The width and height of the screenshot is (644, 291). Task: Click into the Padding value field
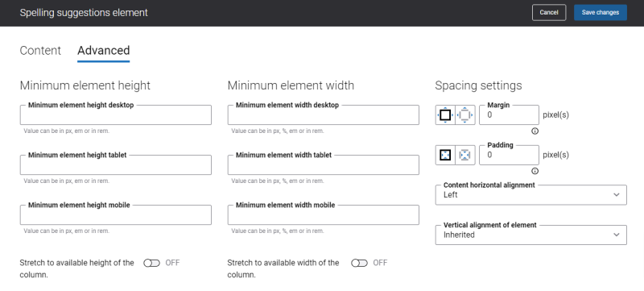point(509,155)
